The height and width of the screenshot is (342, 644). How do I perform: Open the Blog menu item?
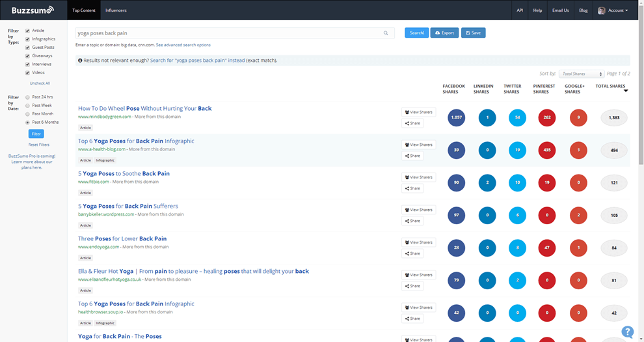pos(584,10)
